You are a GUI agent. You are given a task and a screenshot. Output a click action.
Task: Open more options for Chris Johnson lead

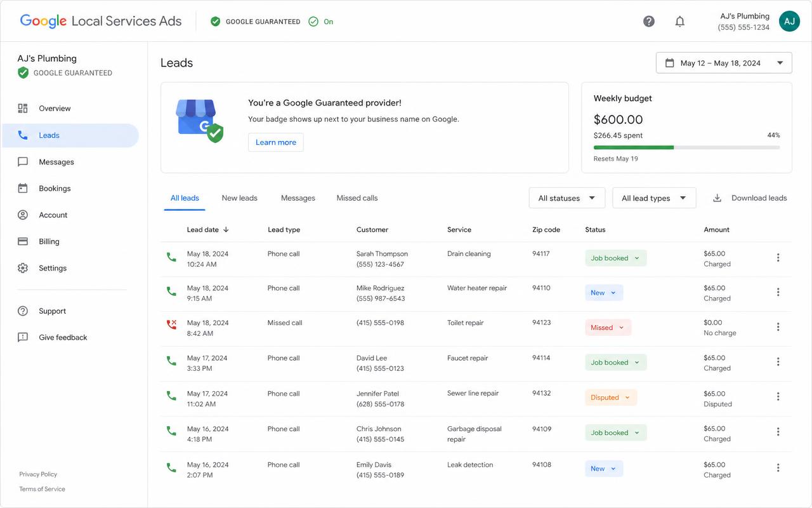pyautogui.click(x=778, y=432)
